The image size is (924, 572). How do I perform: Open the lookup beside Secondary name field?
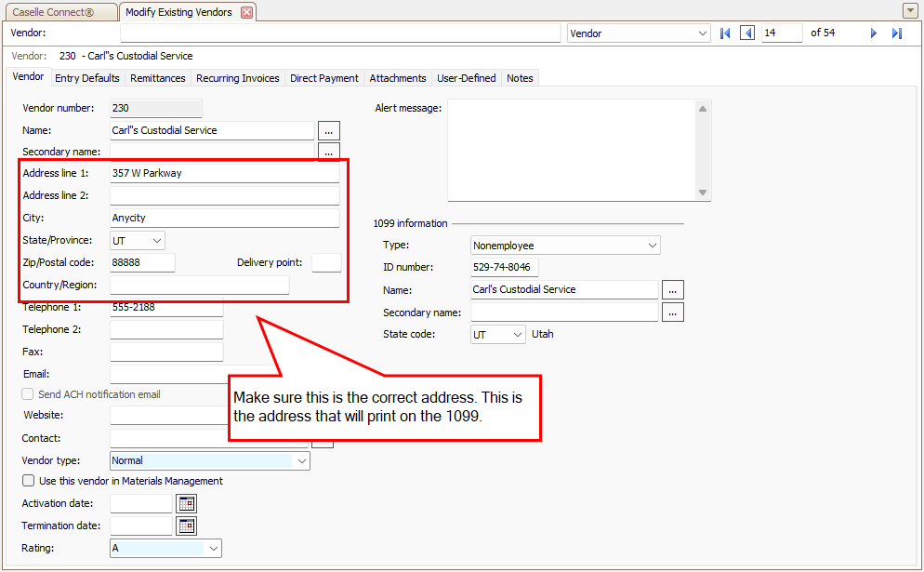tap(328, 152)
